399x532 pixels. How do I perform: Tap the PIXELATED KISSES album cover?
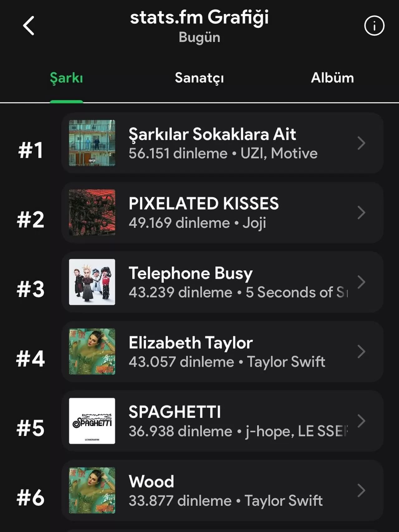tap(92, 213)
